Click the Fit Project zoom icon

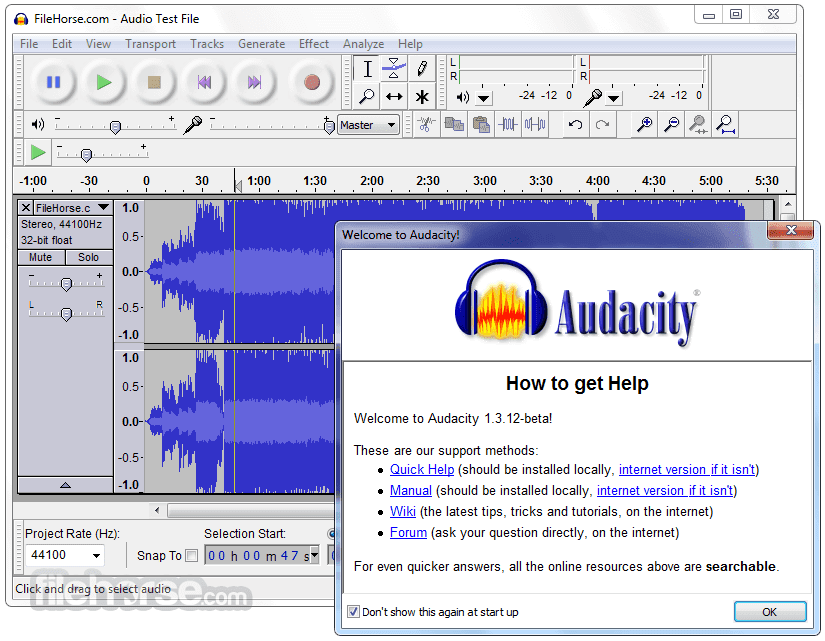click(726, 125)
